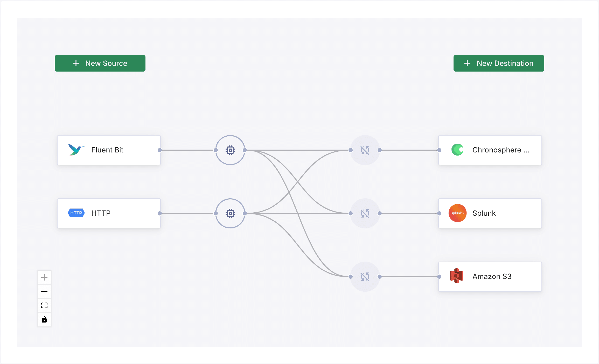Click the sync icon before Amazon S3

[x=365, y=277]
